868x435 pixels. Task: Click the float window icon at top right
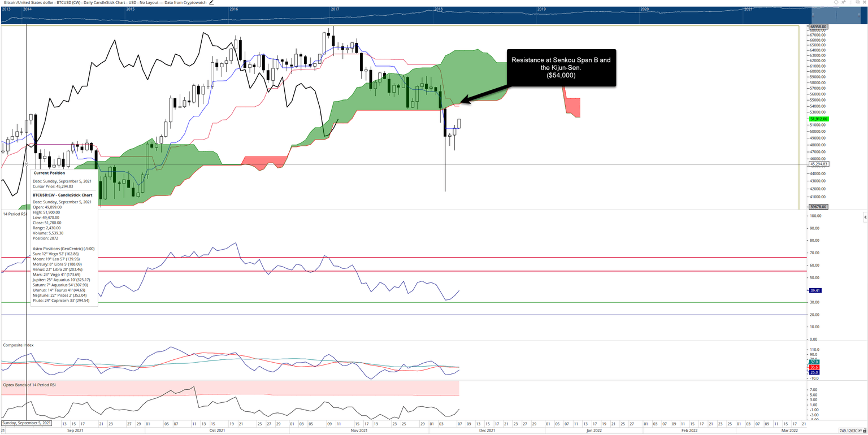coord(858,2)
